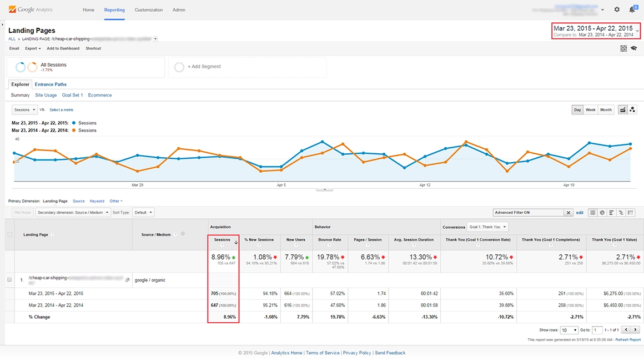Open the Goal 1: Thank You conversions dropdown

click(487, 227)
